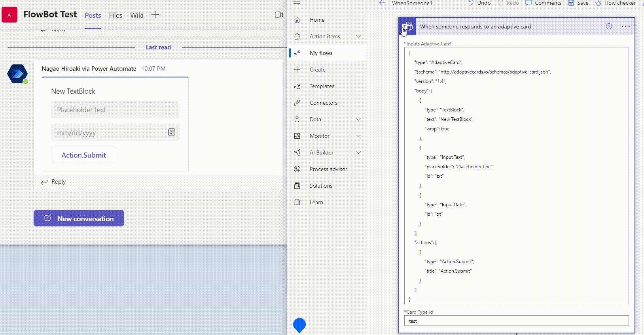
Task: Click the Connectors plug icon
Action: click(297, 103)
